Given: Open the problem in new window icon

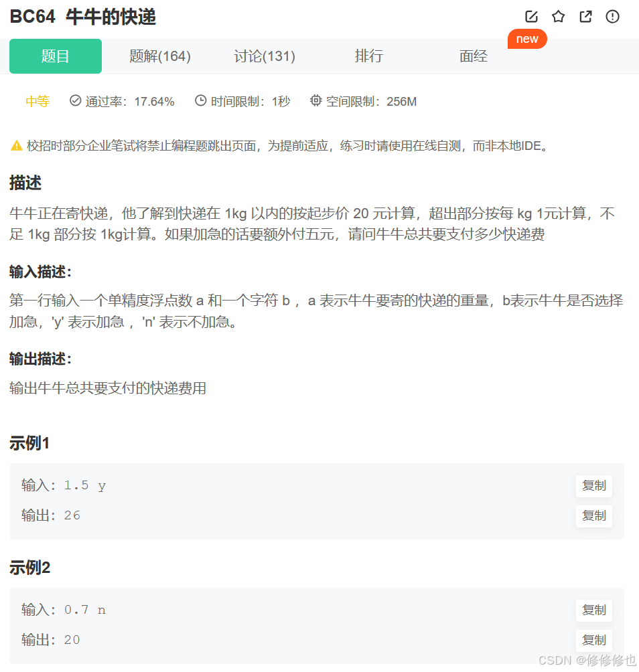Looking at the screenshot, I should [x=585, y=17].
